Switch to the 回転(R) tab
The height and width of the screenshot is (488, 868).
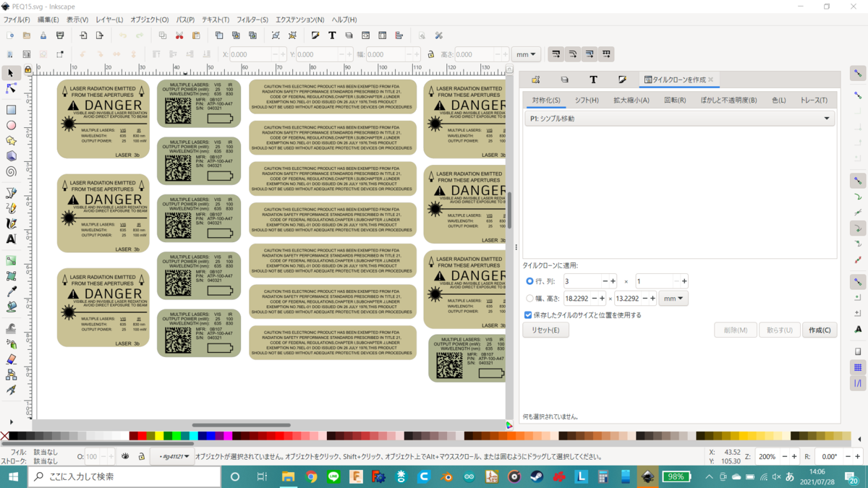675,100
